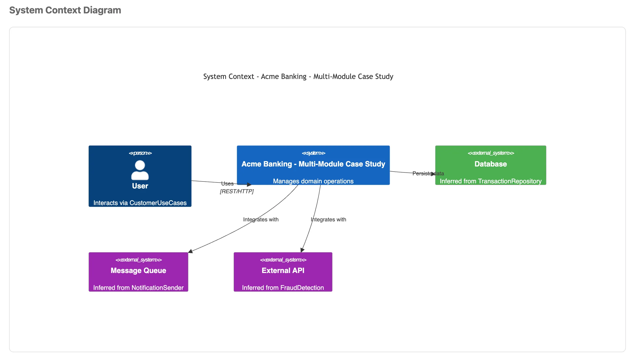Click 'Interacts via CustomerUseCases' text

(140, 203)
